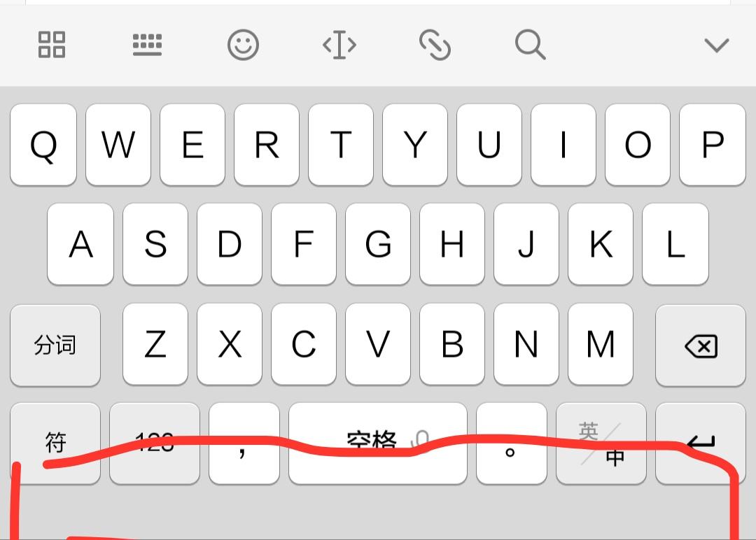Screen dimensions: 756x540
Task: Tap the 空格 space bar
Action: click(x=378, y=443)
